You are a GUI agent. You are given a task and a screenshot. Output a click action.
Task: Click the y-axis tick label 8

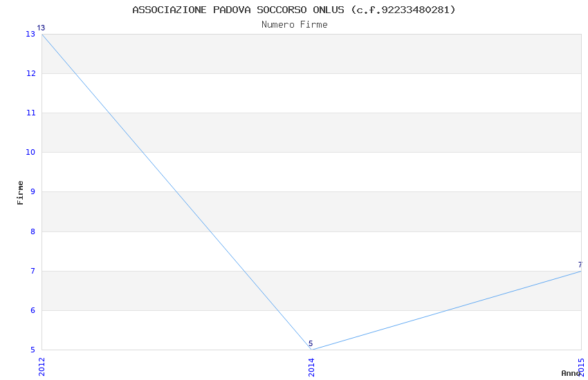(33, 231)
